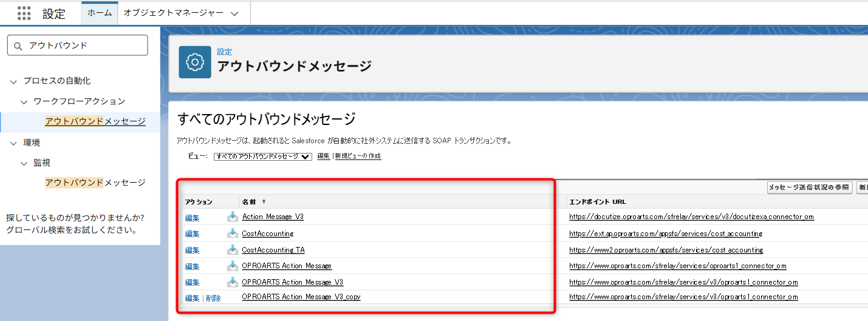Open アウトバウンドメッセージ under 監視

pos(95,182)
